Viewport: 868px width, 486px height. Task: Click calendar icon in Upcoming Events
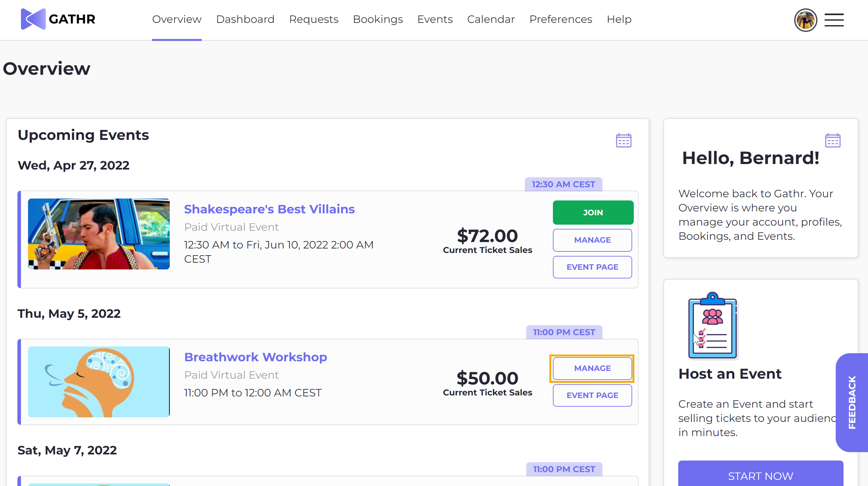[x=623, y=140]
